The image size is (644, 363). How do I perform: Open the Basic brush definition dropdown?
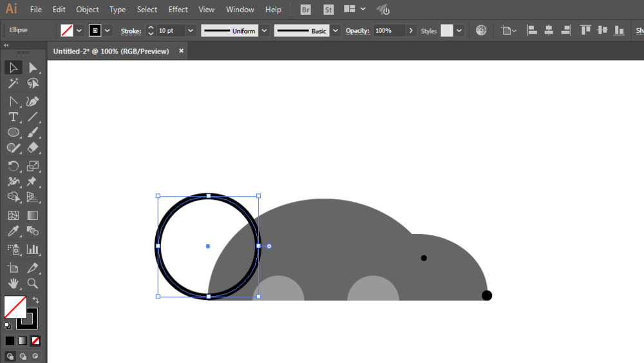tap(336, 30)
